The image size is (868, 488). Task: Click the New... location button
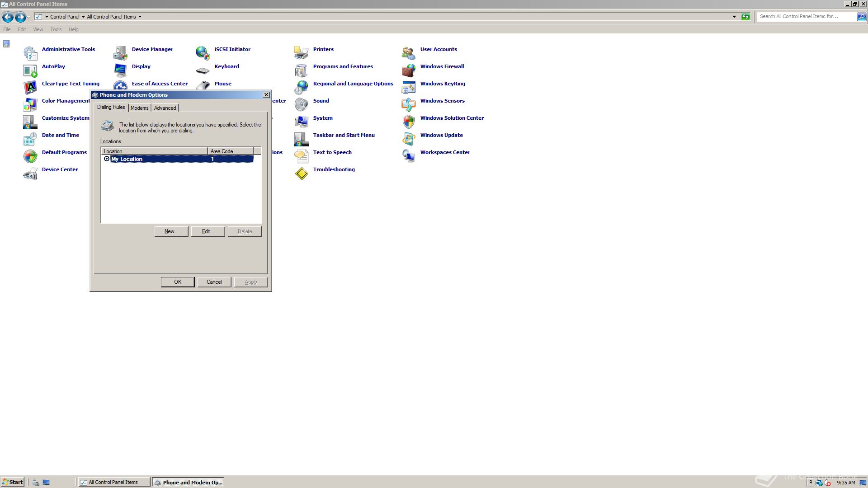[171, 231]
